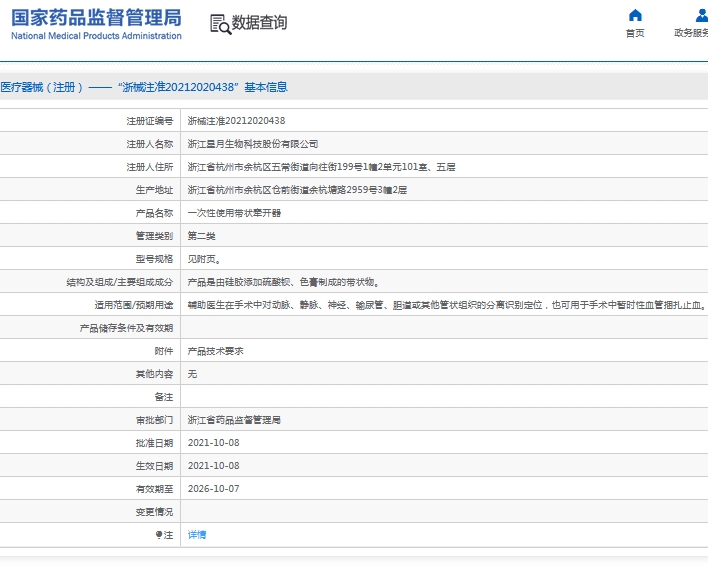Click the 批准日期 row label

tap(154, 443)
